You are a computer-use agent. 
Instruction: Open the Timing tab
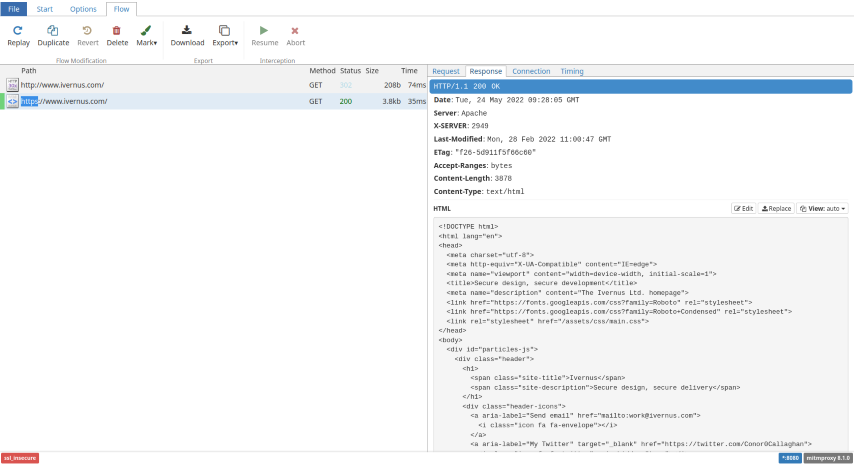click(x=571, y=71)
